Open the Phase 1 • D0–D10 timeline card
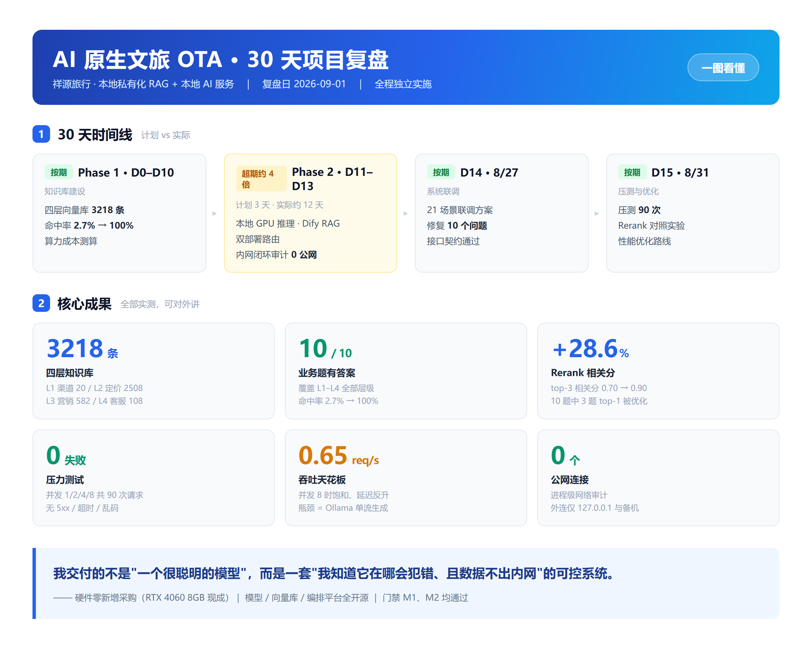812x646 pixels. tap(119, 213)
